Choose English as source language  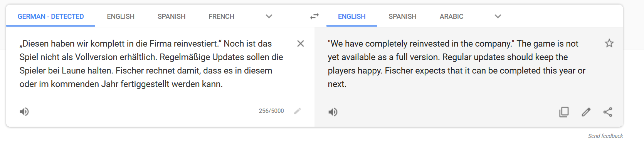pos(121,17)
